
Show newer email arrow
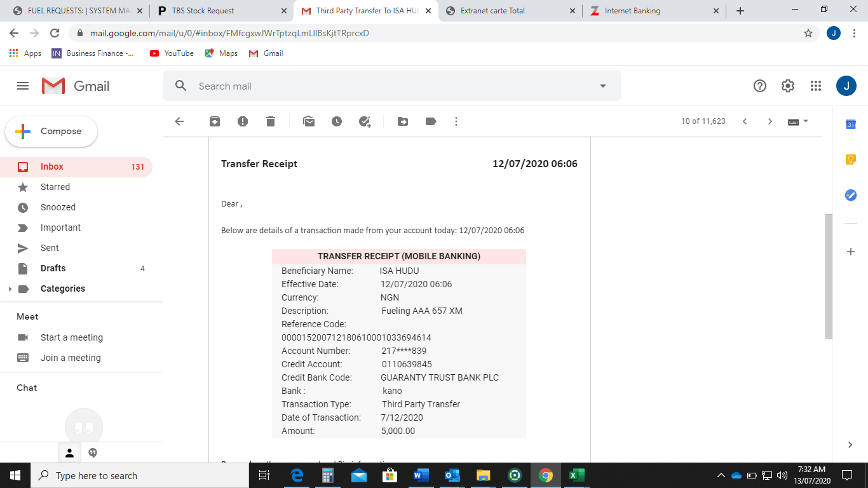coord(745,121)
